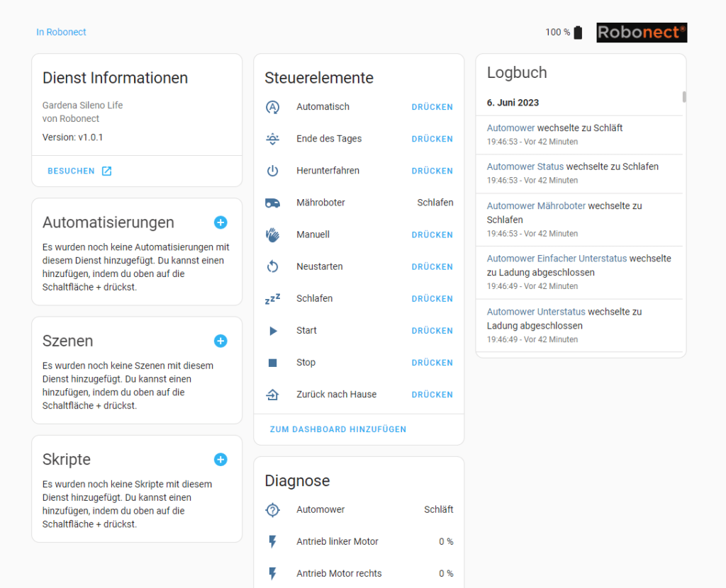726x588 pixels.
Task: Open the In Robonect breadcrumb link
Action: click(61, 32)
